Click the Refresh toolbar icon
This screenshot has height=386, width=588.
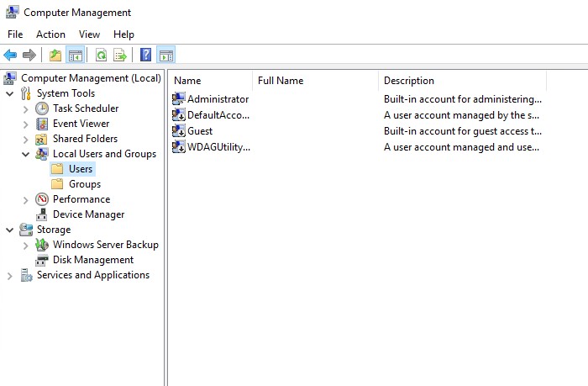[101, 56]
